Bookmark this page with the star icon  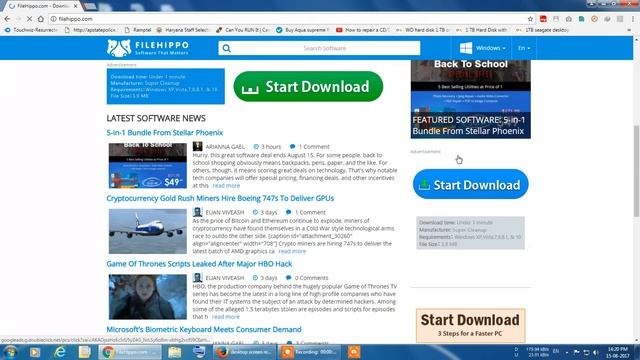click(530, 19)
